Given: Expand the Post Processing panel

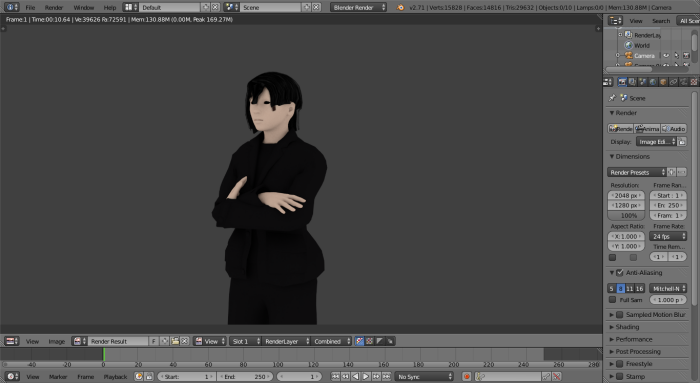Looking at the screenshot, I should [x=612, y=351].
